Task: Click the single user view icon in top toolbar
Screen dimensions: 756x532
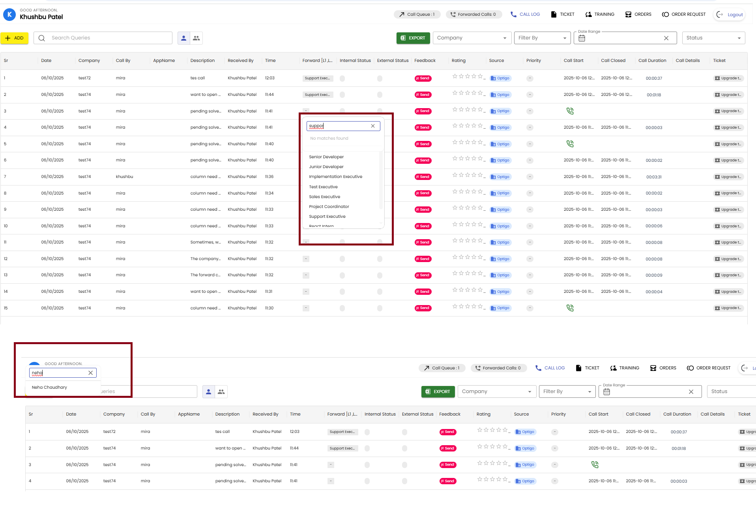Action: click(183, 38)
